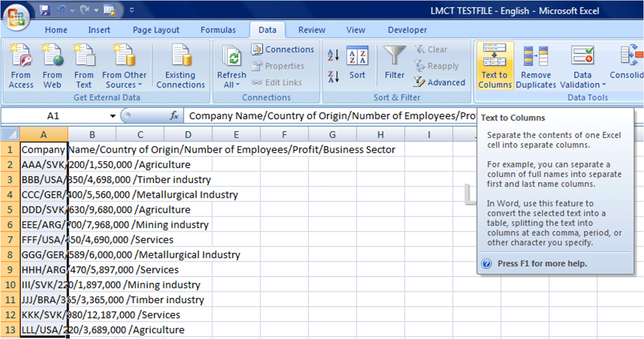Switch to the Page Layout tab
The image size is (644, 339).
coord(156,30)
